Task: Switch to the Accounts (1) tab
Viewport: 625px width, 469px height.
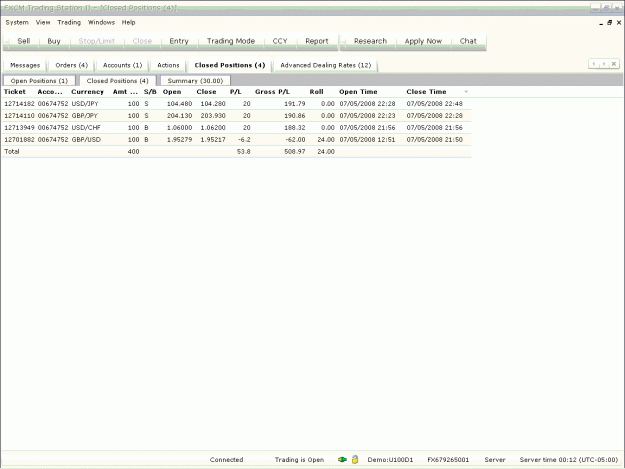Action: tap(122, 65)
